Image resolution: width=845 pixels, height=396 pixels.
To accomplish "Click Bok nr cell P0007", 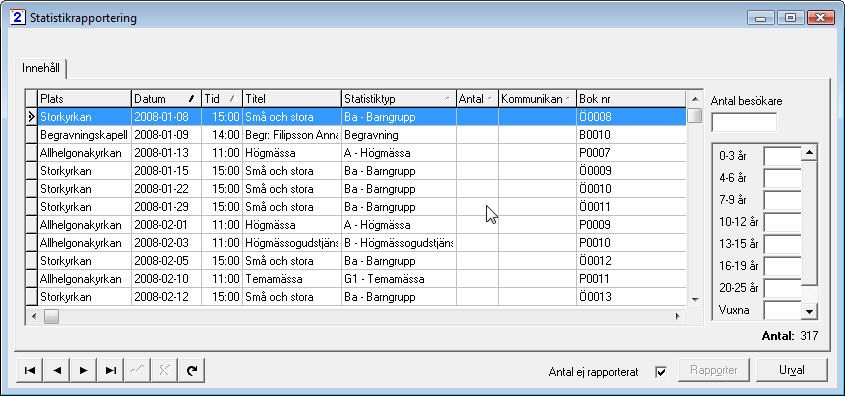I will (631, 153).
